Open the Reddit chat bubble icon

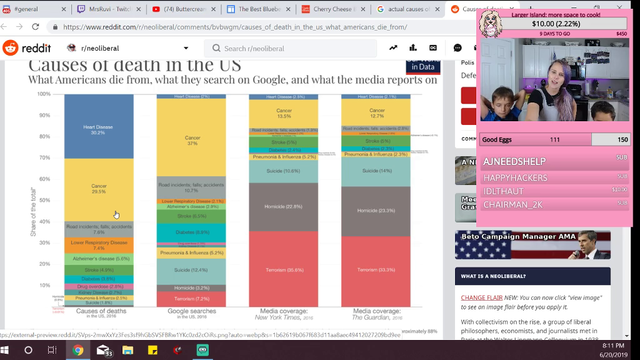pyautogui.click(x=458, y=48)
